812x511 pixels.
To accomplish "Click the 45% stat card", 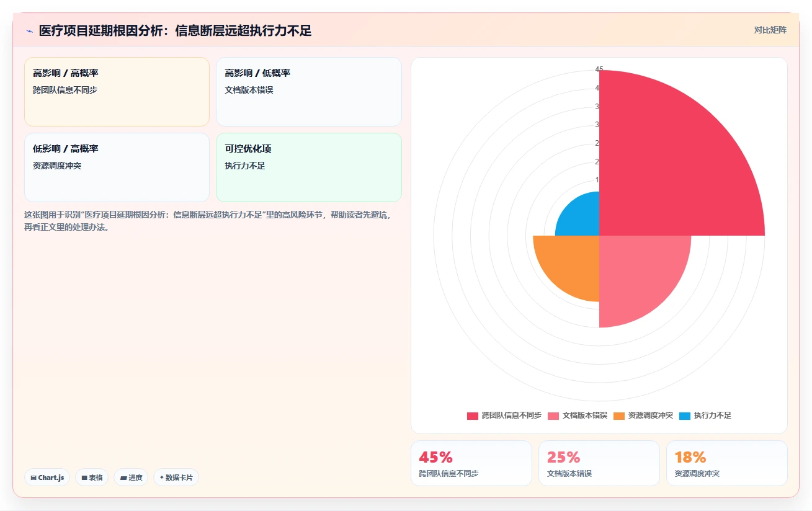I will [x=471, y=463].
